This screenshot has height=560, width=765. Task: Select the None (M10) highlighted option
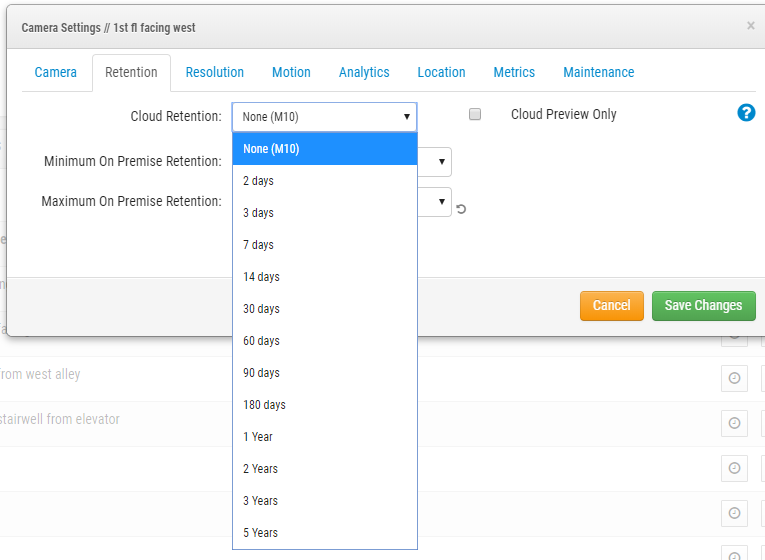tap(271, 149)
